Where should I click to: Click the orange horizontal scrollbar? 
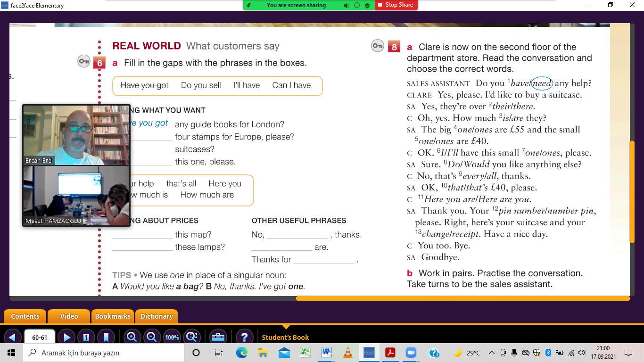click(x=462, y=298)
